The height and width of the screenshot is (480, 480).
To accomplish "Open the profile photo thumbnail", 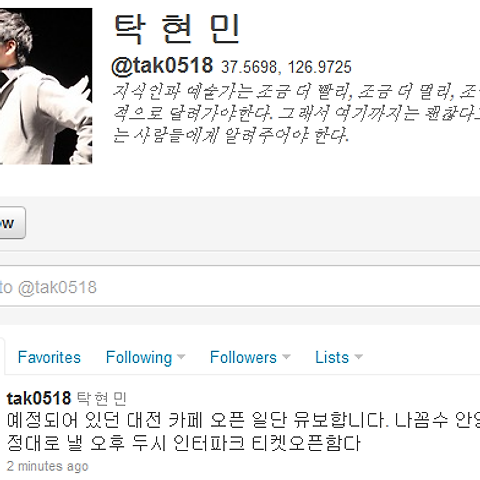I will pos(46,86).
